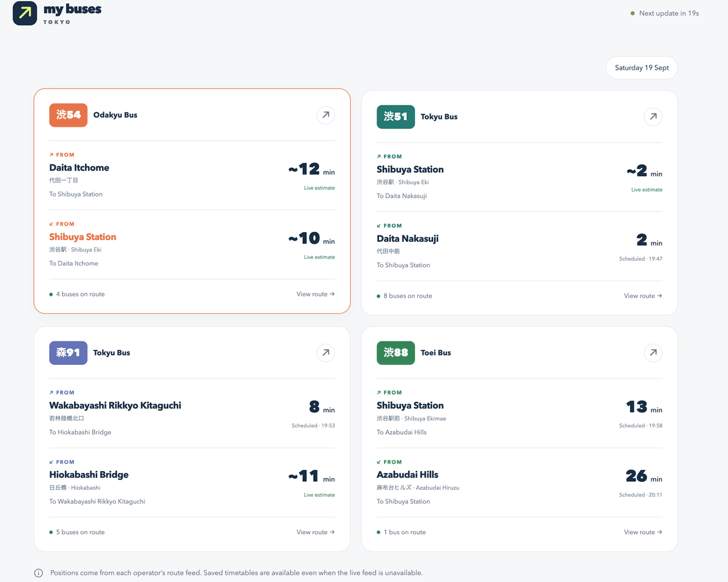Image resolution: width=728 pixels, height=582 pixels.
Task: Select the Hiokabashi Bridge stop name
Action: pyautogui.click(x=89, y=475)
